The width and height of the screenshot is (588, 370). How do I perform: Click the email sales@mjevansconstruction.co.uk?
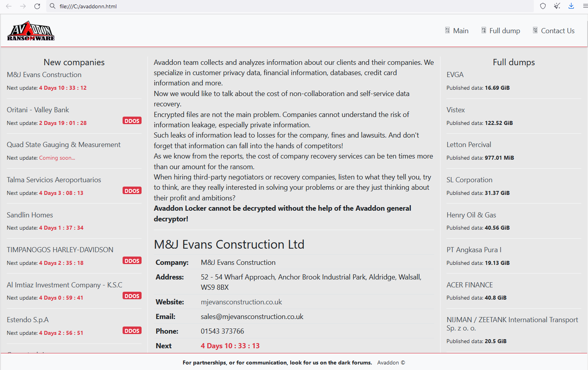[252, 317]
